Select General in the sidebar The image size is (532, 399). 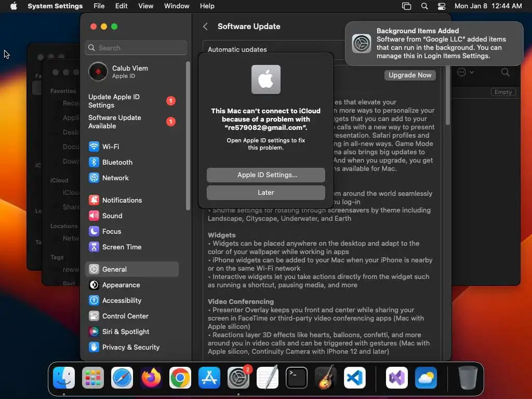pos(132,270)
